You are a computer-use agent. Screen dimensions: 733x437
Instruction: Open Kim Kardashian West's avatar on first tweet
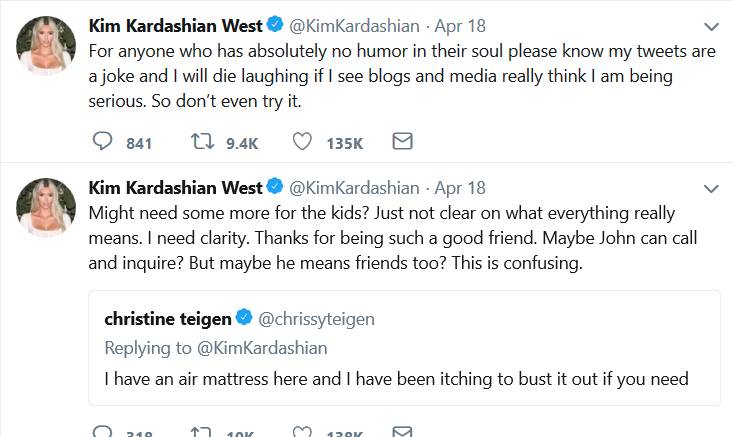(x=46, y=45)
